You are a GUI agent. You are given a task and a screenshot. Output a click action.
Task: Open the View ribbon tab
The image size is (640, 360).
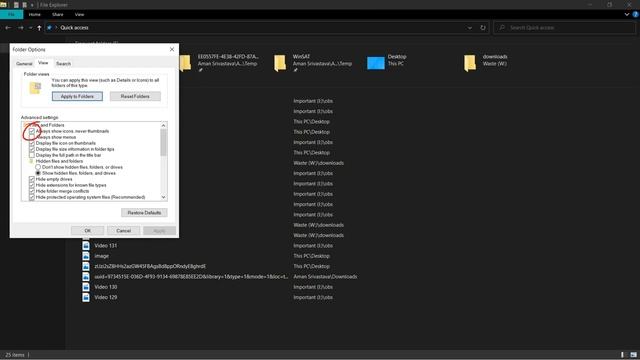79,14
